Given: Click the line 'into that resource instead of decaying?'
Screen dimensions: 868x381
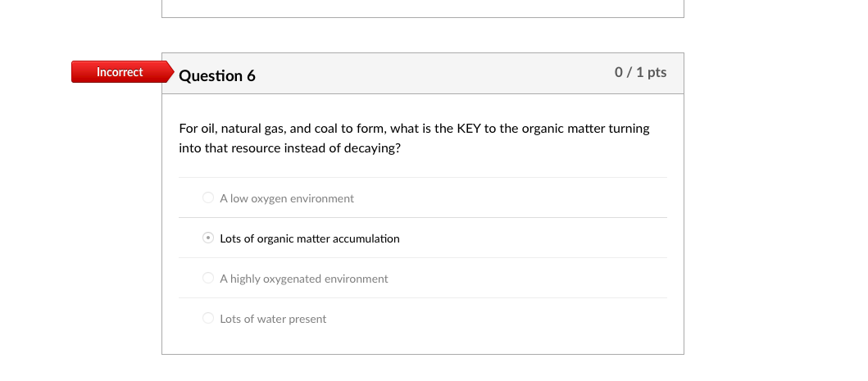Looking at the screenshot, I should (290, 148).
